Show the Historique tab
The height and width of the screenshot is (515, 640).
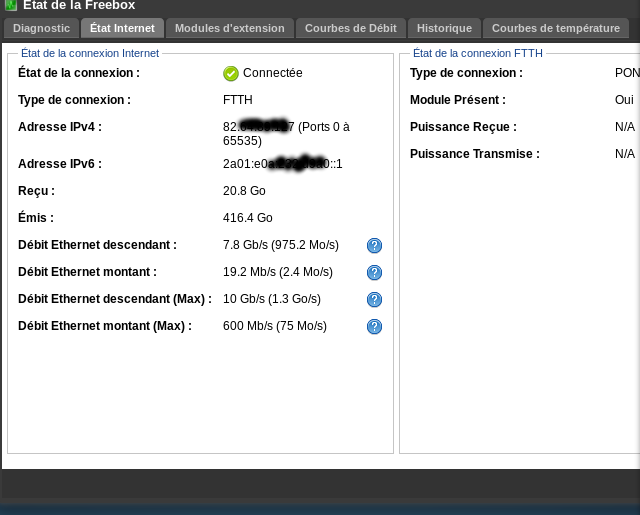[444, 28]
